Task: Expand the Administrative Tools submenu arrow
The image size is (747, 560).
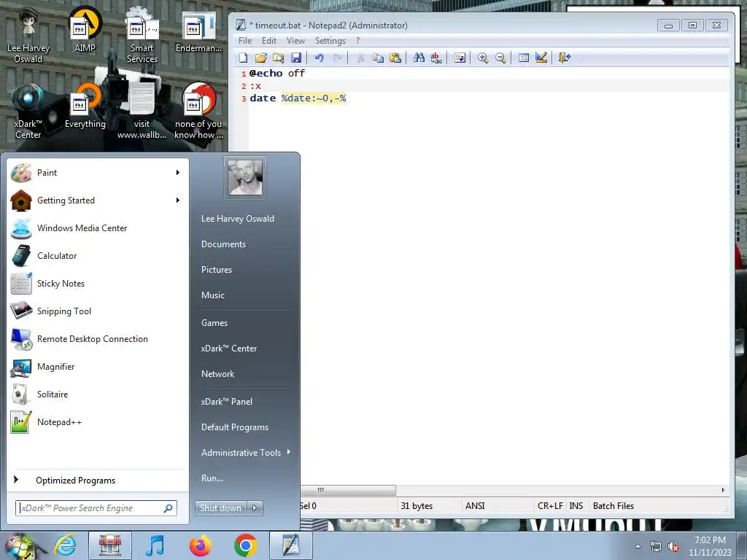Action: [x=289, y=452]
